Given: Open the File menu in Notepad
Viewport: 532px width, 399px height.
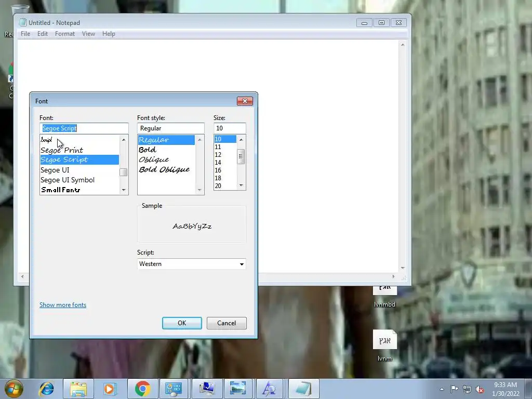Looking at the screenshot, I should pos(25,34).
